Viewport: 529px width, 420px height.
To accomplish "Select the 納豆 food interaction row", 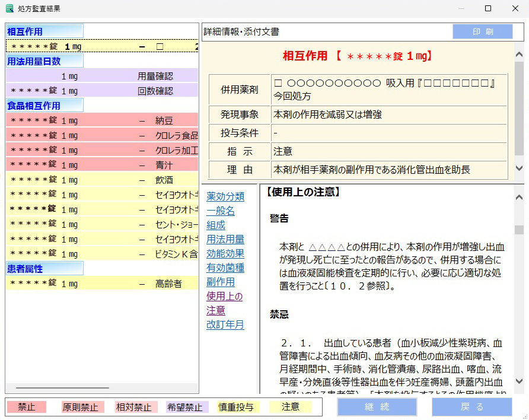I will pos(102,120).
